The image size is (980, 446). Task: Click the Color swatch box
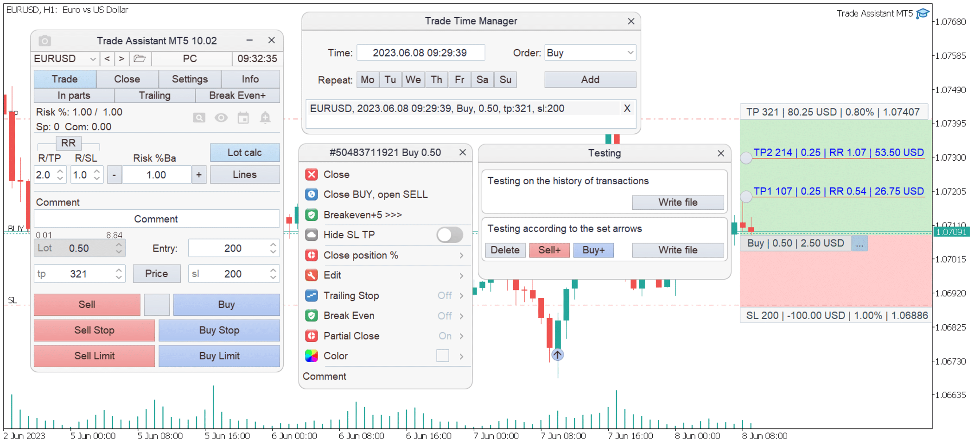point(442,356)
